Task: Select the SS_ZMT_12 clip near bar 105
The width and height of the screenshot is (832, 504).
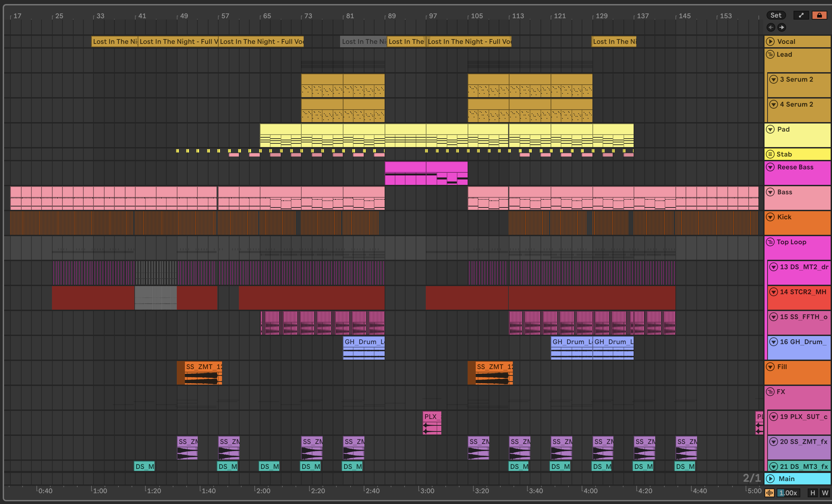Action: [494, 373]
